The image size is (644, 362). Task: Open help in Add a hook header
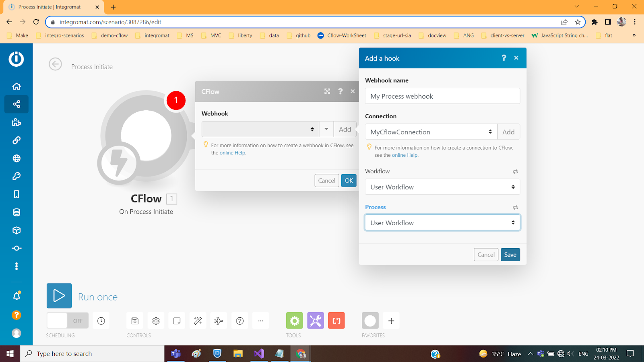click(x=504, y=58)
